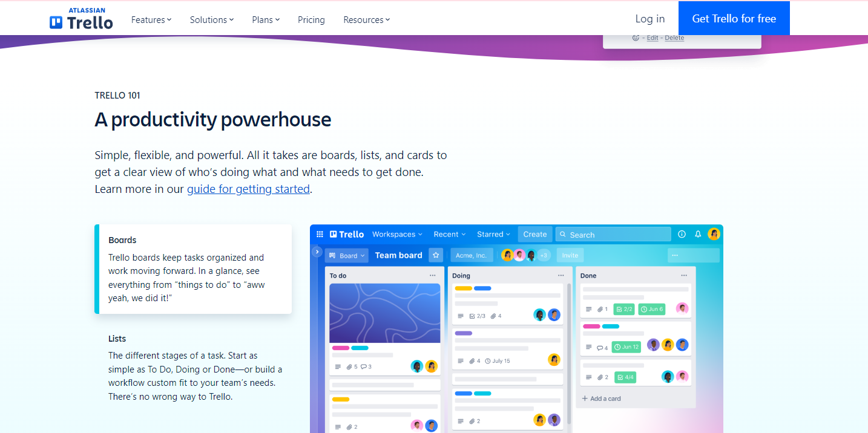Open the Plans dropdown in navigation
Image resolution: width=868 pixels, height=433 pixels.
[x=266, y=19]
